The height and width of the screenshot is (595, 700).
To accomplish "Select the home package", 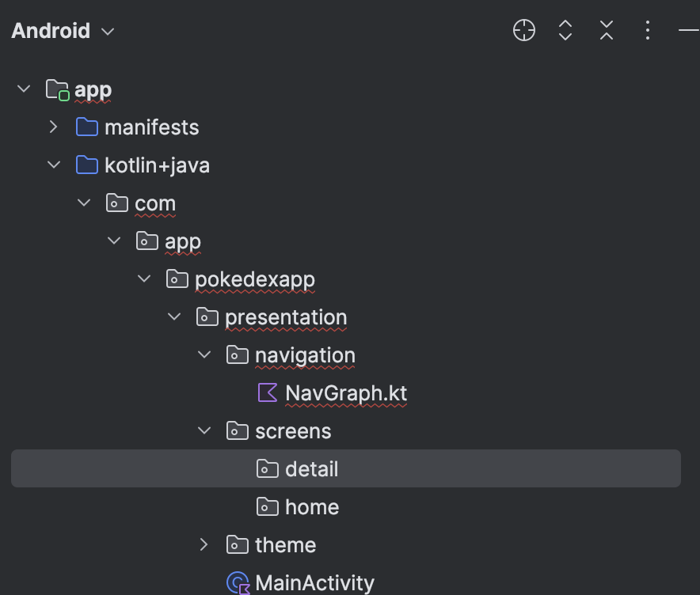I will pyautogui.click(x=311, y=507).
